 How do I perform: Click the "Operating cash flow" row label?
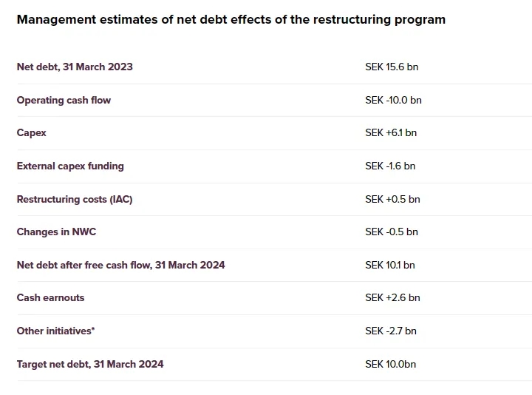click(64, 100)
